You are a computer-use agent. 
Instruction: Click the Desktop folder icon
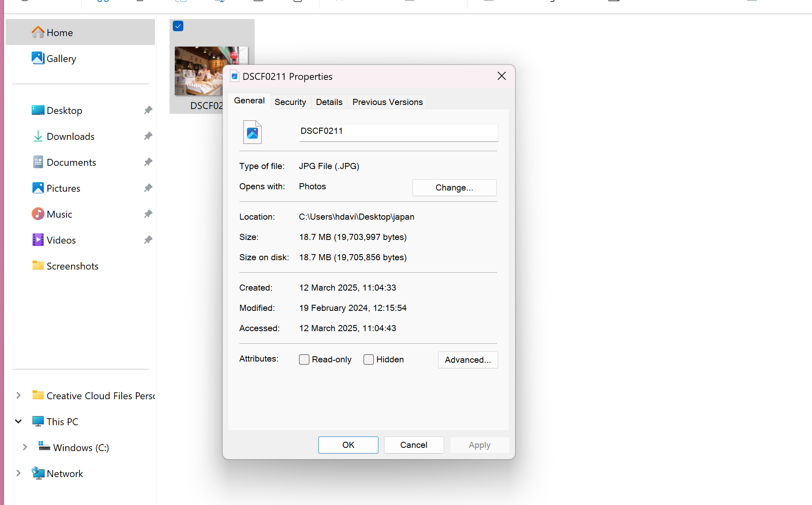(x=38, y=110)
